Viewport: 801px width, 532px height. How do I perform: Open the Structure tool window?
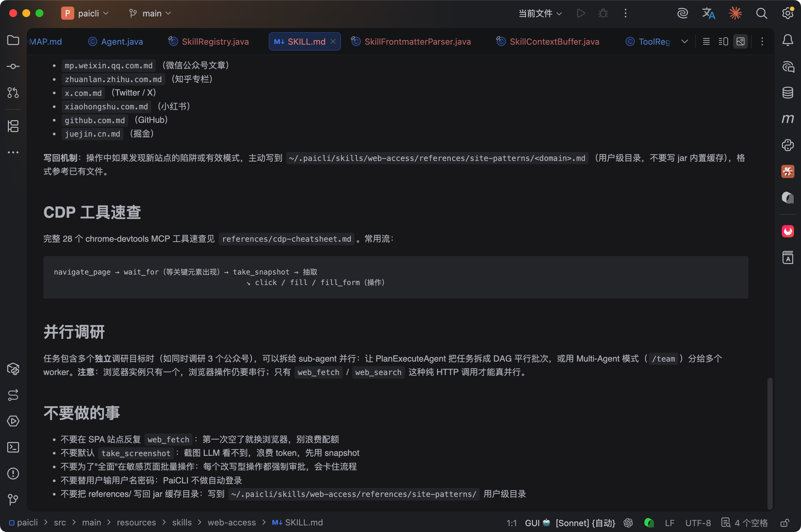pyautogui.click(x=13, y=126)
